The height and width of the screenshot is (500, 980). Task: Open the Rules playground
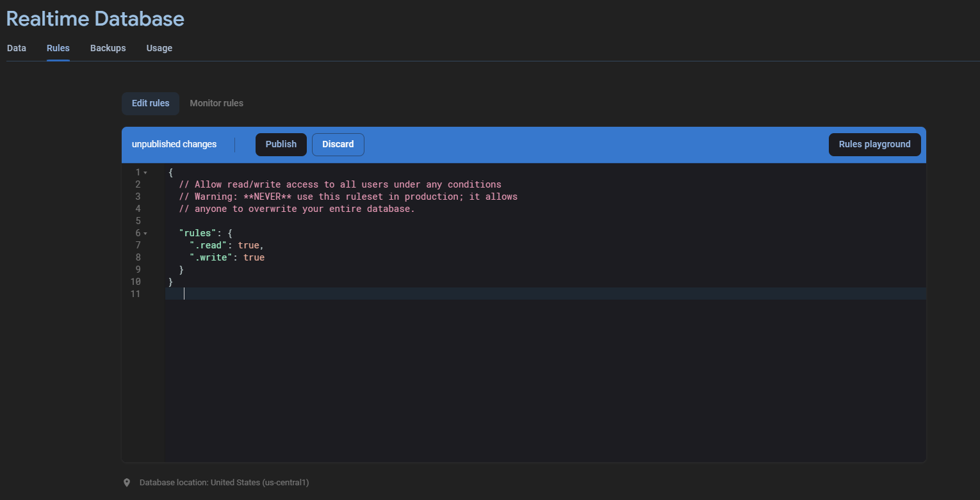tap(874, 144)
